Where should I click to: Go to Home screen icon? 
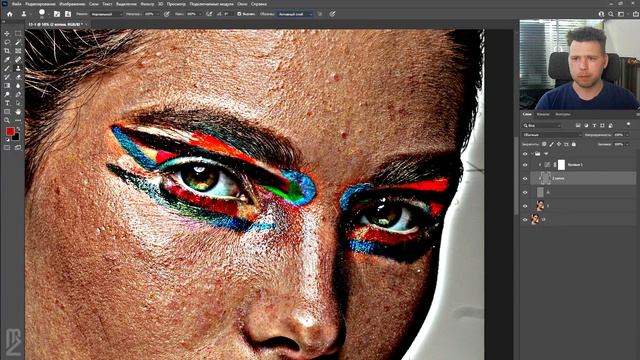[x=10, y=14]
